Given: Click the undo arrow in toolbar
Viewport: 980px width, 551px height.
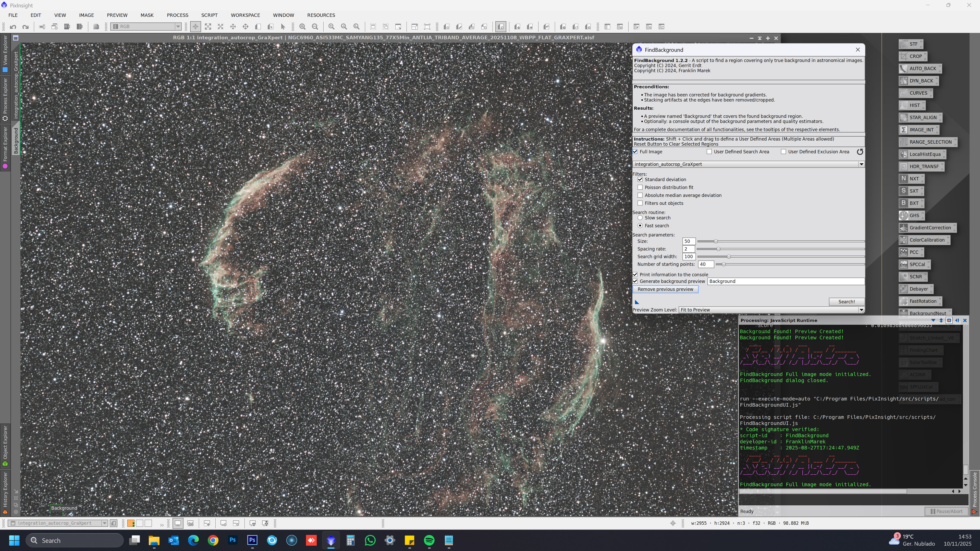Looking at the screenshot, I should click(x=13, y=27).
